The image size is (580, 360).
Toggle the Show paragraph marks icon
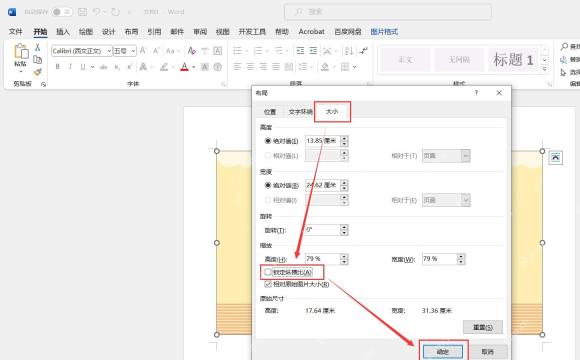[x=364, y=51]
